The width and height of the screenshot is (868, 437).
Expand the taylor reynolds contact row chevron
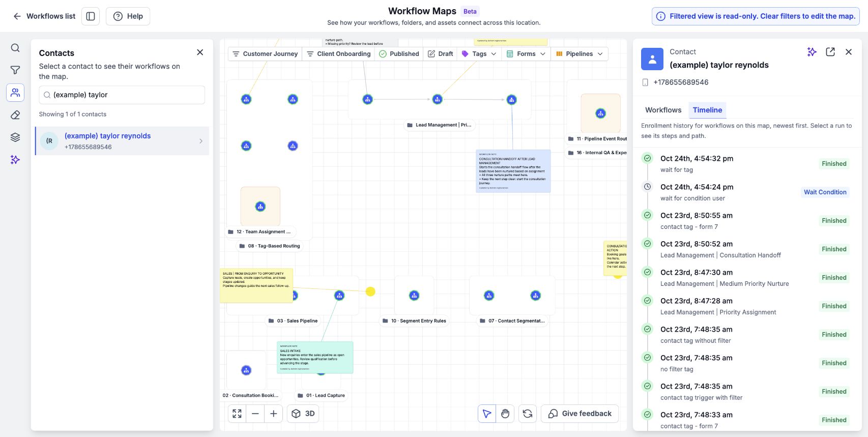pos(201,141)
